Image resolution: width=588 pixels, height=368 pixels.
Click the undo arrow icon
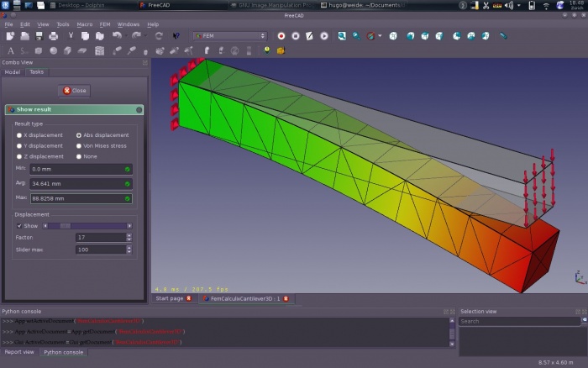[117, 36]
